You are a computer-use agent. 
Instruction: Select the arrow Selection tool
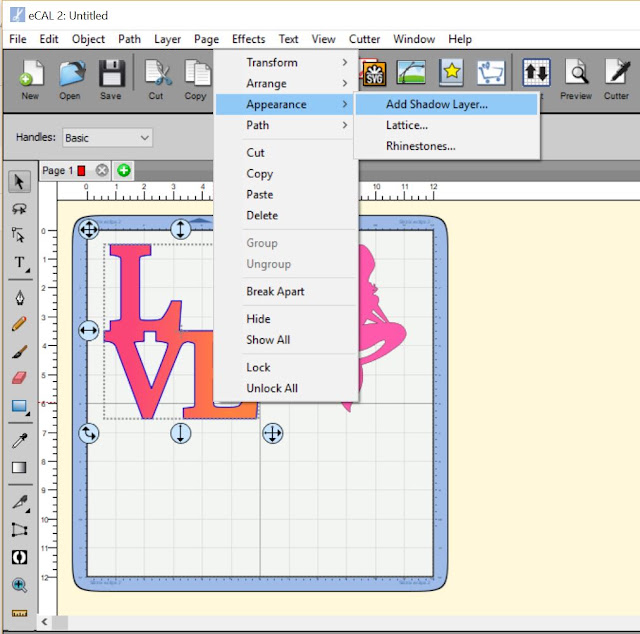(x=19, y=182)
